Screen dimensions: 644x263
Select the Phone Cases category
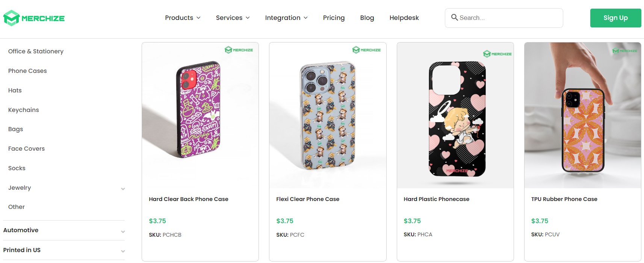click(x=27, y=71)
